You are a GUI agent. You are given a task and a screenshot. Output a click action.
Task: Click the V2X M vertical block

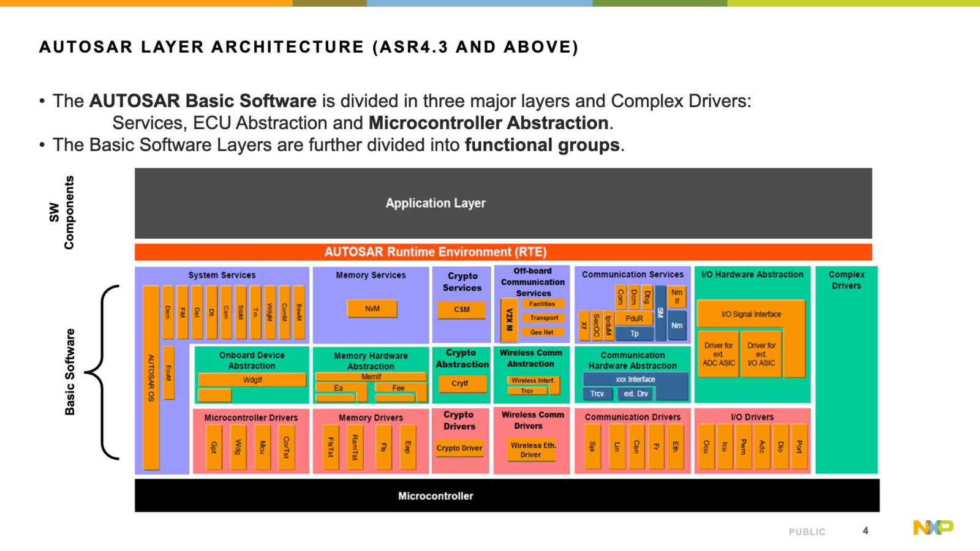coord(508,320)
